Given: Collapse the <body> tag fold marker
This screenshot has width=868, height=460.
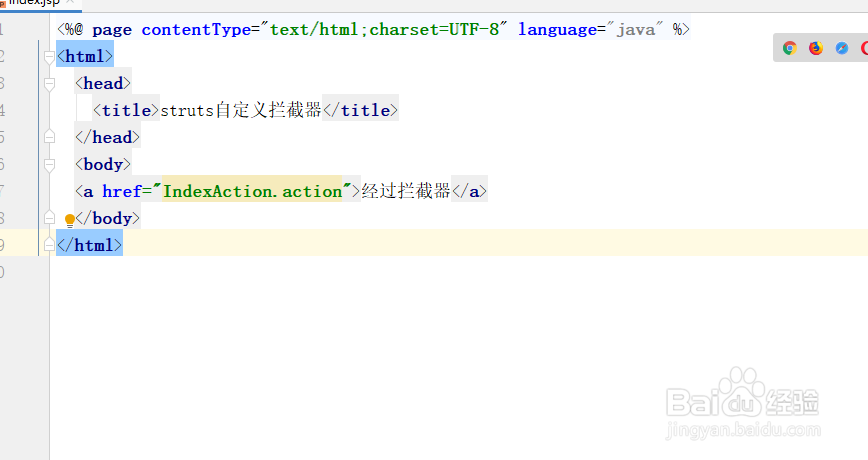Looking at the screenshot, I should [x=49, y=164].
